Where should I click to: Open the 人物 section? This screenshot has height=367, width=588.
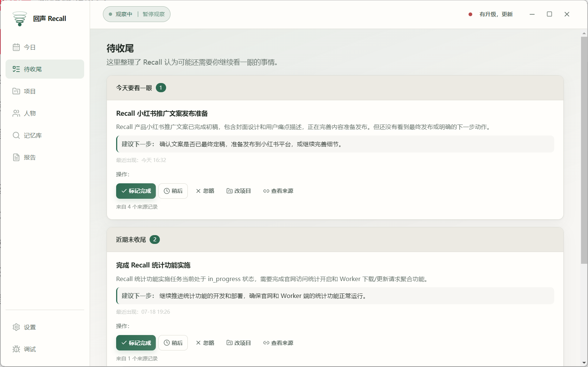pyautogui.click(x=45, y=113)
